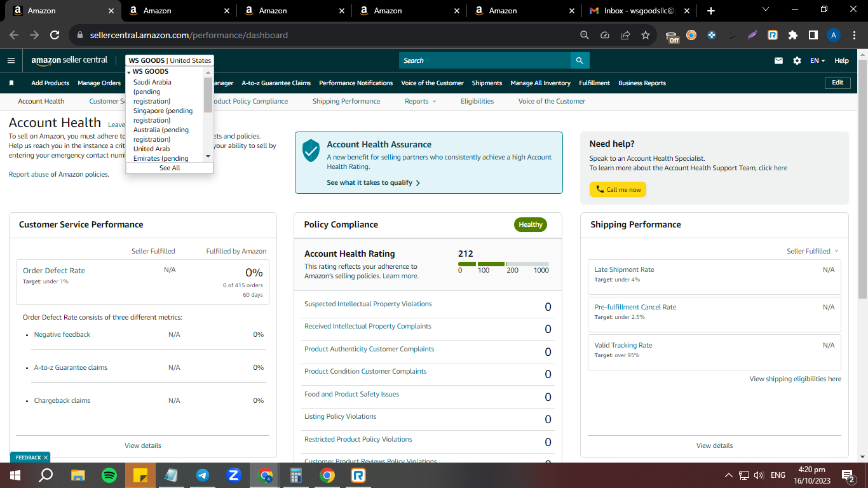The image size is (868, 488).
Task: Open the Account Health tab
Action: point(41,101)
